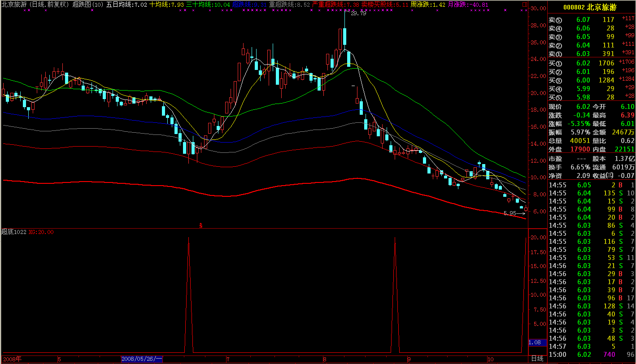Image resolution: width=636 pixels, height=364 pixels.
Task: Click the 卖③ price 6.05
Action: (x=583, y=37)
